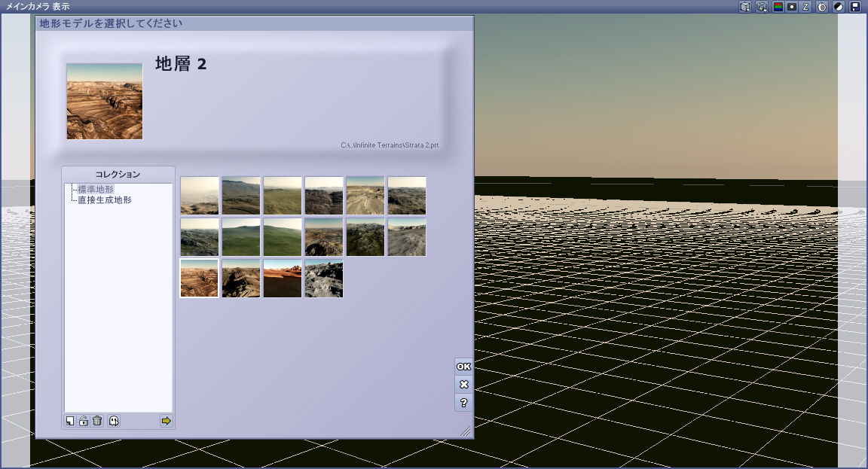Open the camera selection dropdown icon
Screen dimensions: 868x469
click(762, 7)
